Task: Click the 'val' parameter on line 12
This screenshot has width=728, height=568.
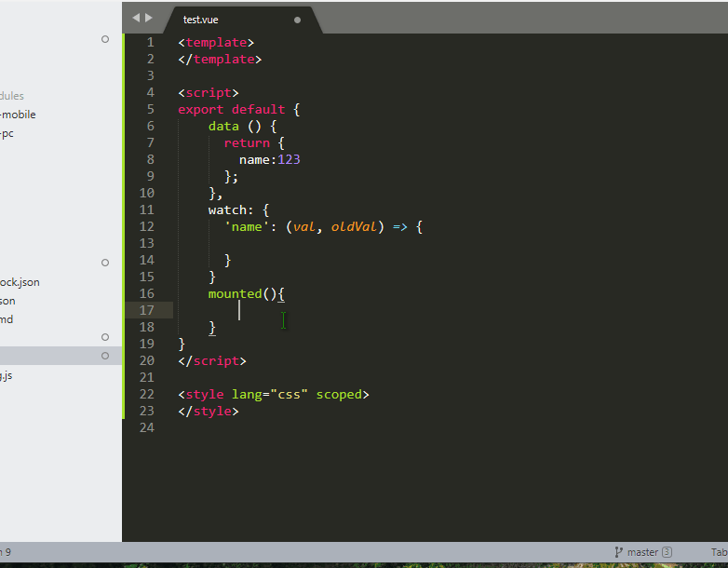Action: point(304,226)
